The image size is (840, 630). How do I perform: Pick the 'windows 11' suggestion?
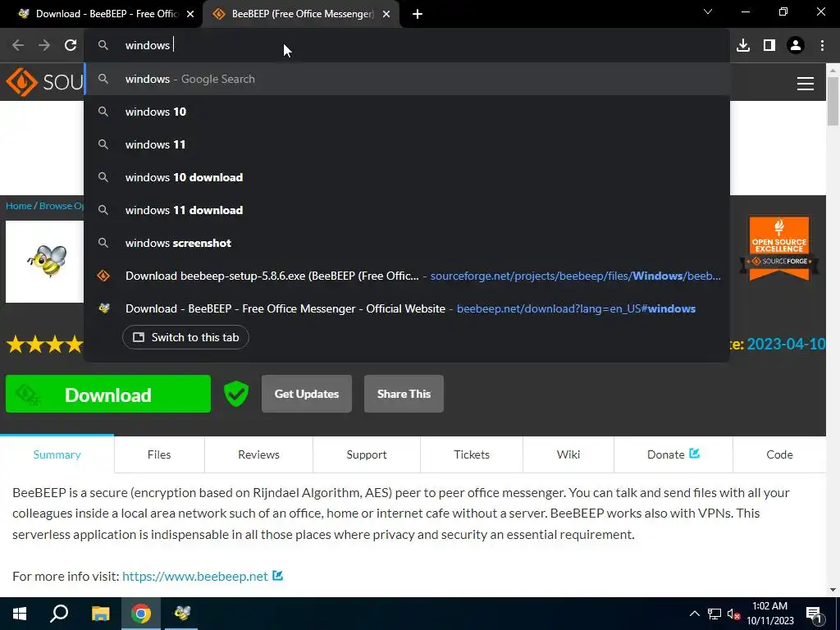[x=407, y=144]
